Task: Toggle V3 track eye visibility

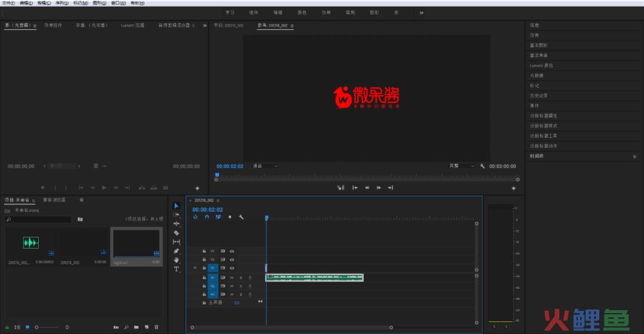Action: click(231, 251)
